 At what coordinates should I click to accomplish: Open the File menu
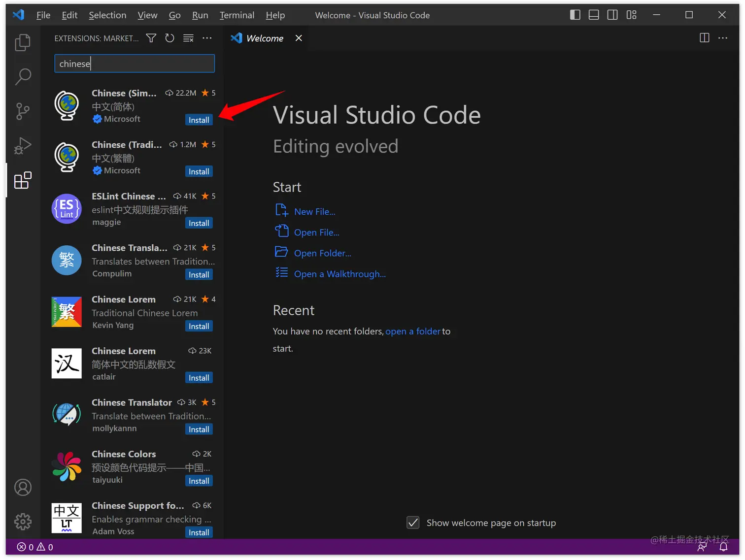(43, 15)
